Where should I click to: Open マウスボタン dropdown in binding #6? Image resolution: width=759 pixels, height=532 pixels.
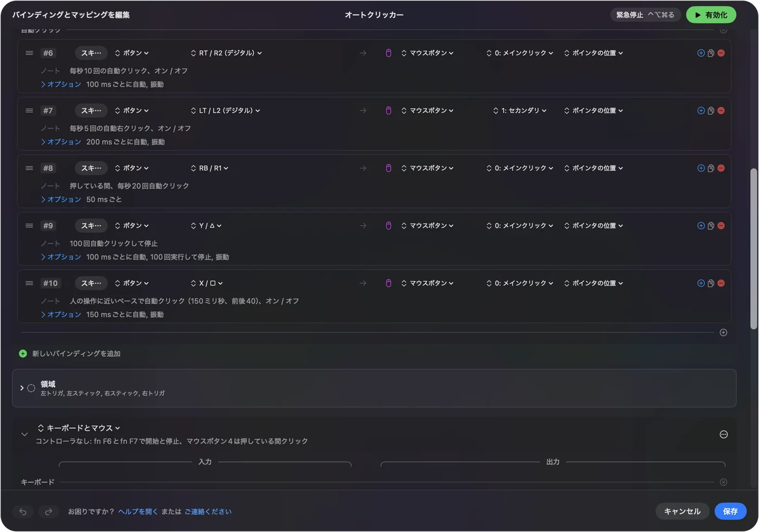point(427,53)
